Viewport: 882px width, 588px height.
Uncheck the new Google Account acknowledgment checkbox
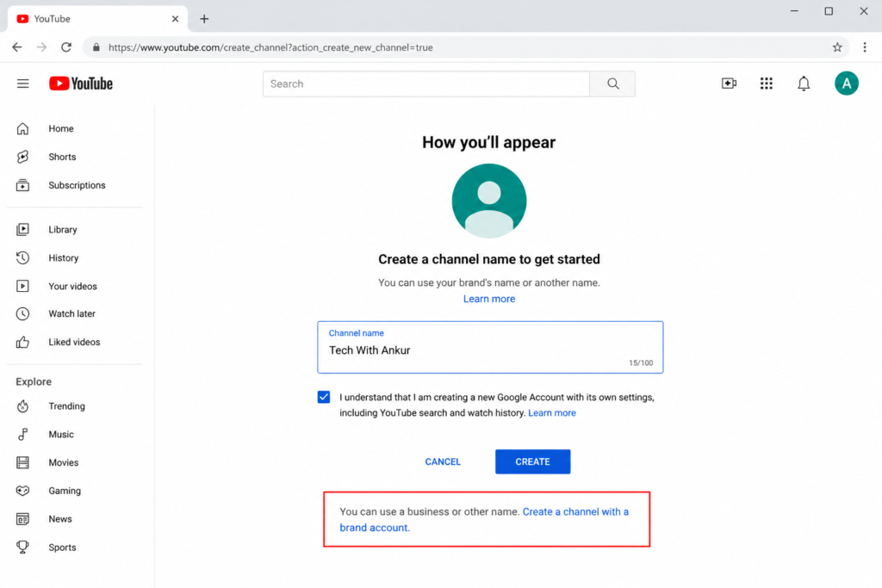coord(324,397)
